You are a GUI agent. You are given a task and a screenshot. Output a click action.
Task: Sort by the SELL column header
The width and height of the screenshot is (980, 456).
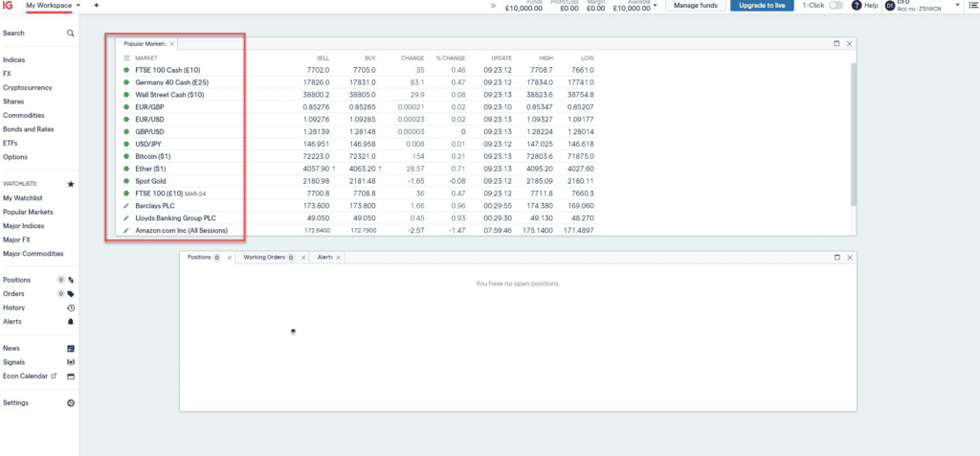tap(323, 57)
